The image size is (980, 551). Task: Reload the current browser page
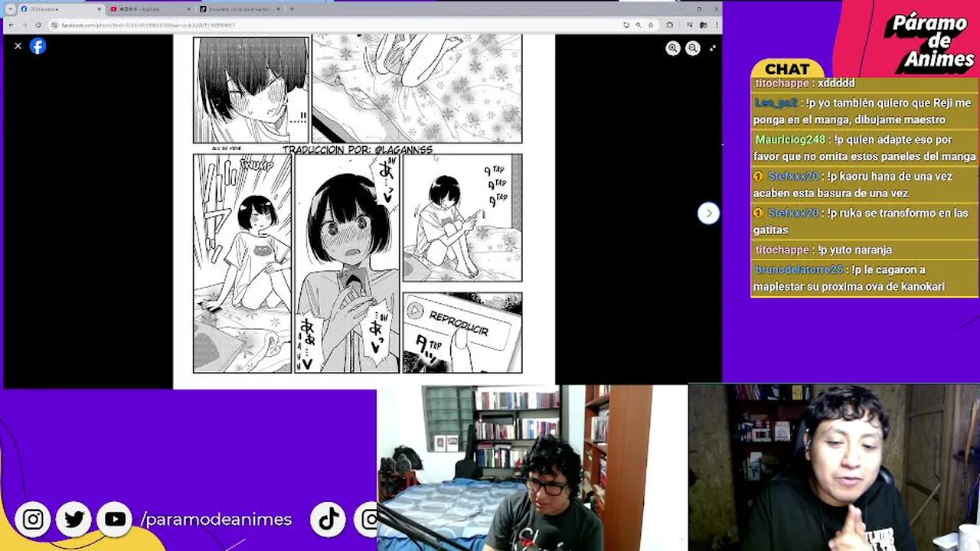coord(38,24)
